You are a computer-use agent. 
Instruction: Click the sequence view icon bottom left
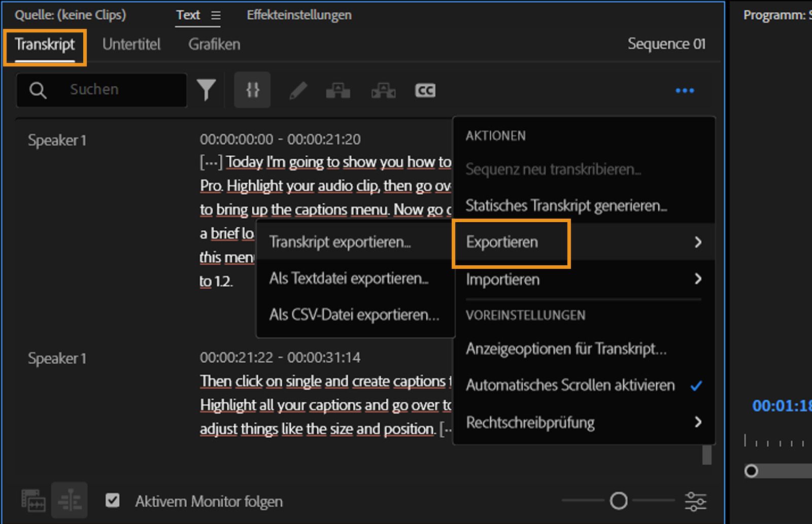tap(33, 501)
